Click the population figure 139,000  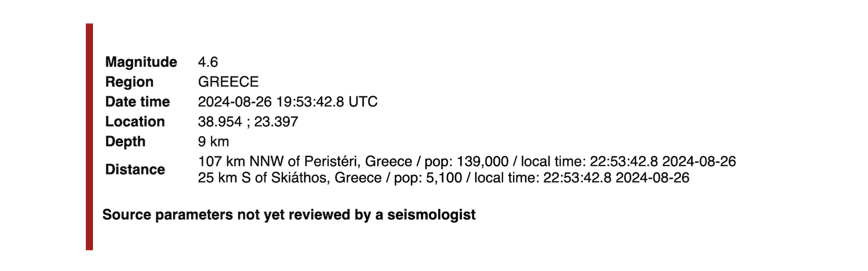pos(483,162)
